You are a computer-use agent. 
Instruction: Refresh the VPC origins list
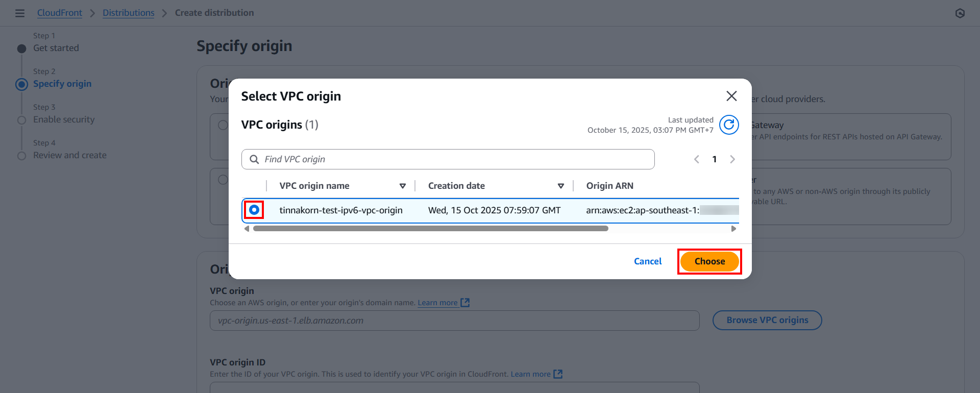click(x=728, y=125)
